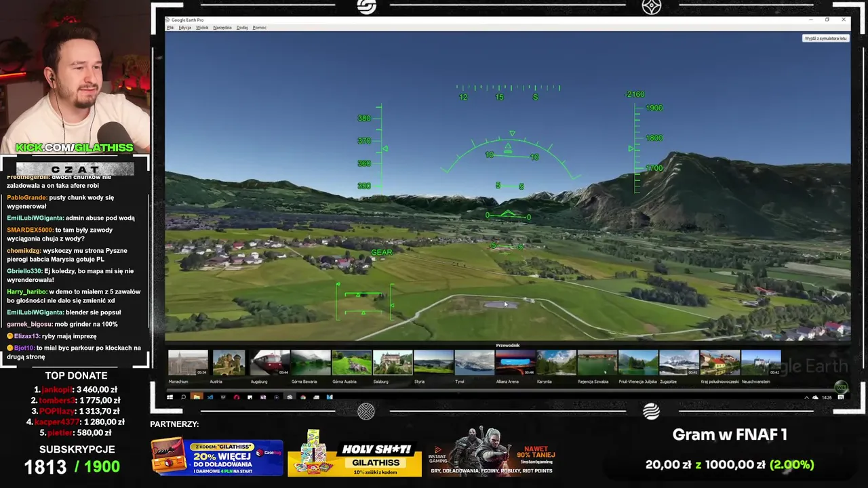Open Windows taskbar search
This screenshot has width=868, height=488.
[x=183, y=397]
